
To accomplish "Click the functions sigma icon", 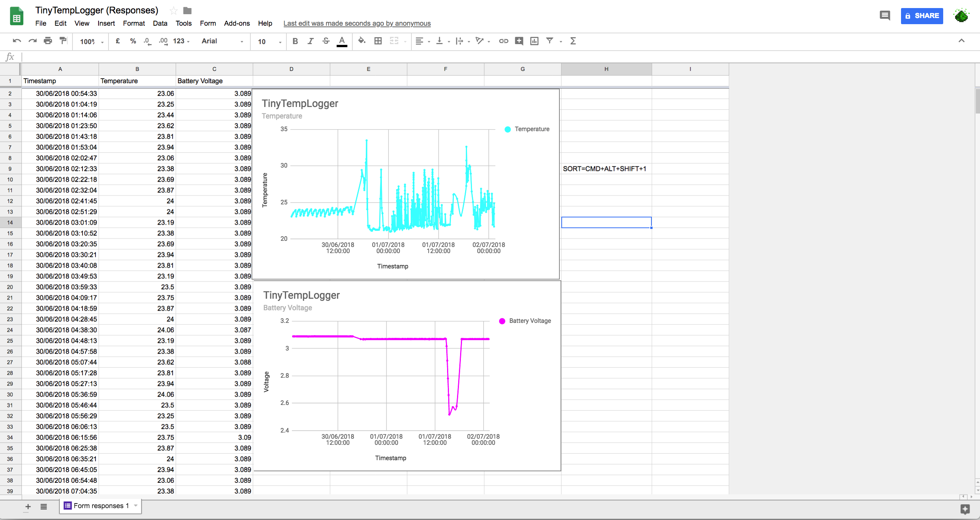I will 573,41.
